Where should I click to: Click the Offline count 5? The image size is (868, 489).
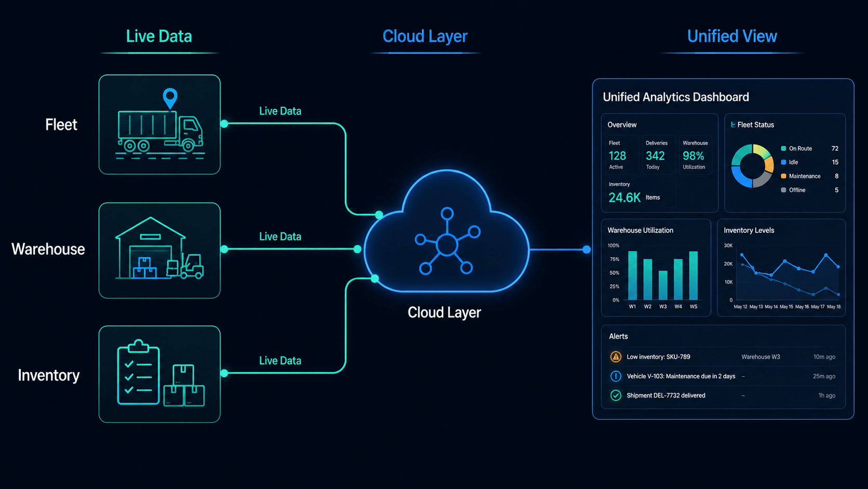pyautogui.click(x=837, y=190)
